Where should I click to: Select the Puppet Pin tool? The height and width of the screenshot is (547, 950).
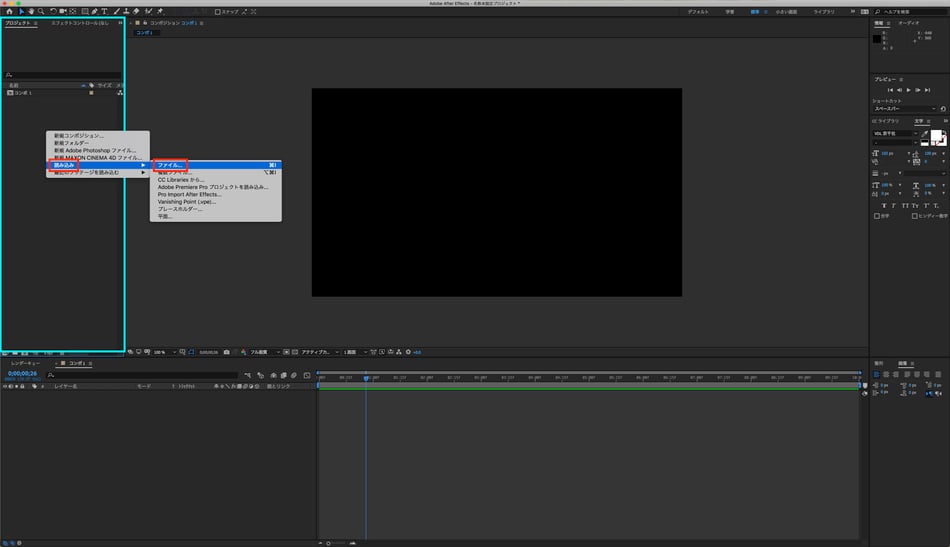pyautogui.click(x=160, y=12)
